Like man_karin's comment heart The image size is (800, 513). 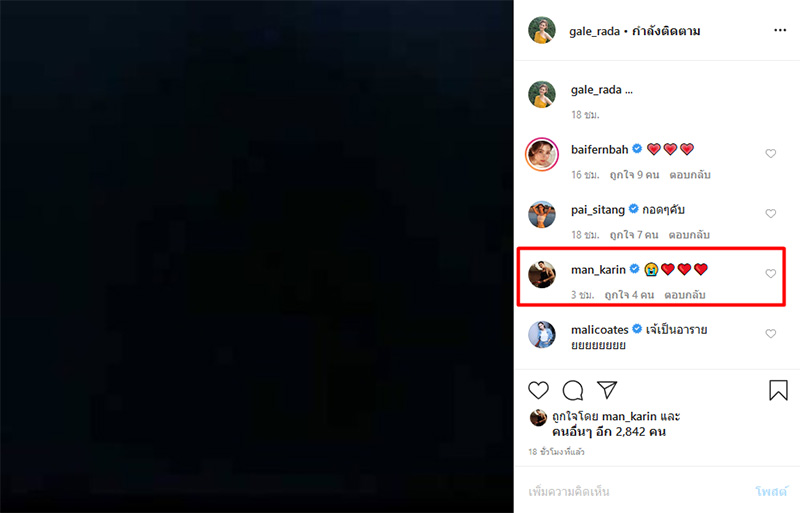click(x=770, y=274)
